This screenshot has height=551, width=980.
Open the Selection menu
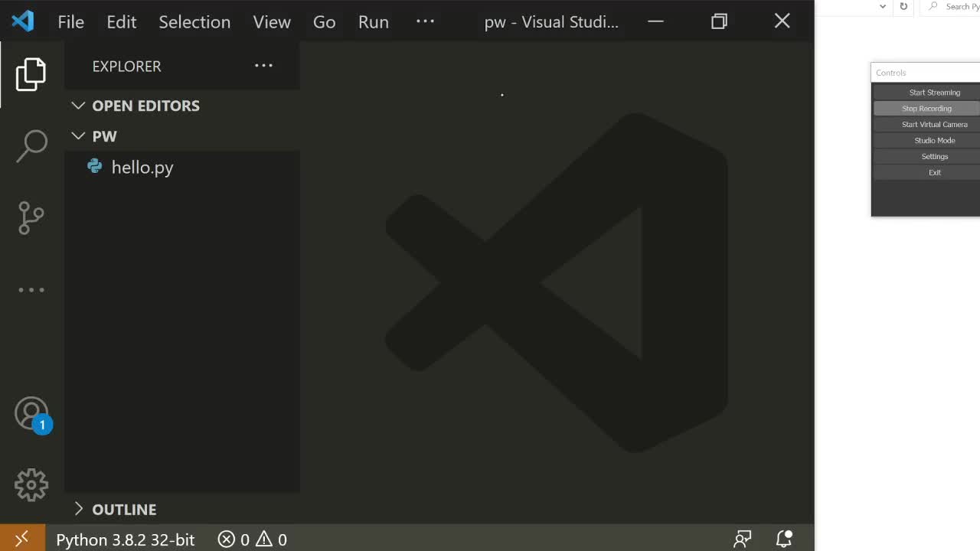click(x=194, y=22)
